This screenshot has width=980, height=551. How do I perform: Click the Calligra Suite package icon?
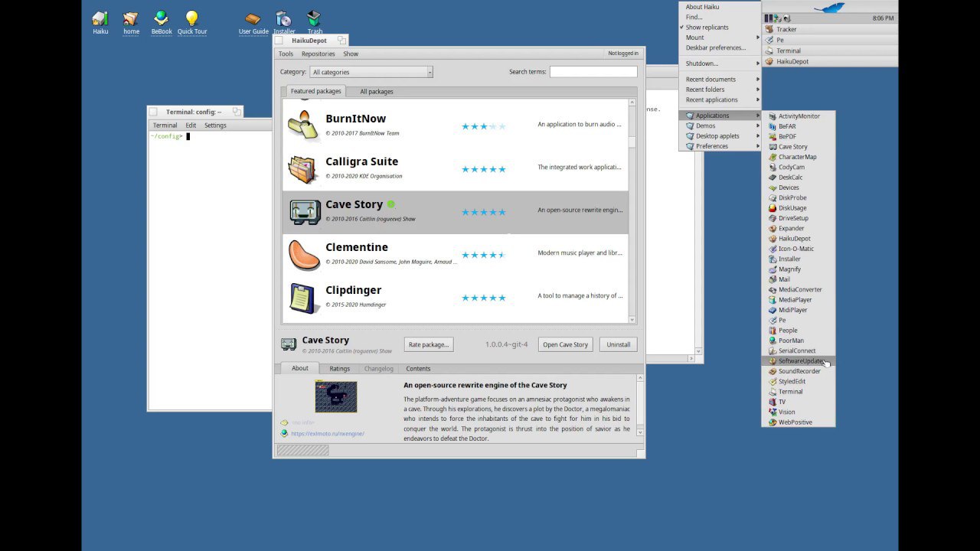point(303,169)
